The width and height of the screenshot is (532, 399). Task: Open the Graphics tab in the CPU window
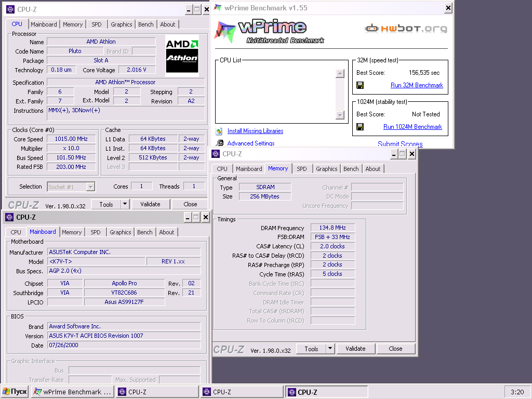121,24
